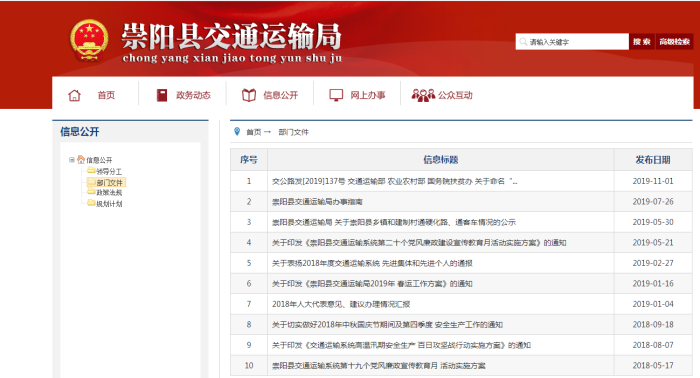The height and width of the screenshot is (378, 700).
Task: Click the 公众互动 people icon
Action: coord(423,95)
